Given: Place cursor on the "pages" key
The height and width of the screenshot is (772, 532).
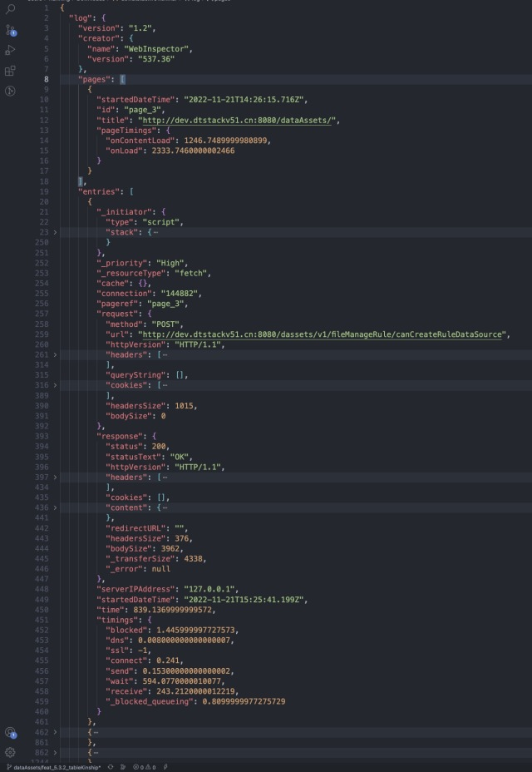Looking at the screenshot, I should [x=95, y=79].
